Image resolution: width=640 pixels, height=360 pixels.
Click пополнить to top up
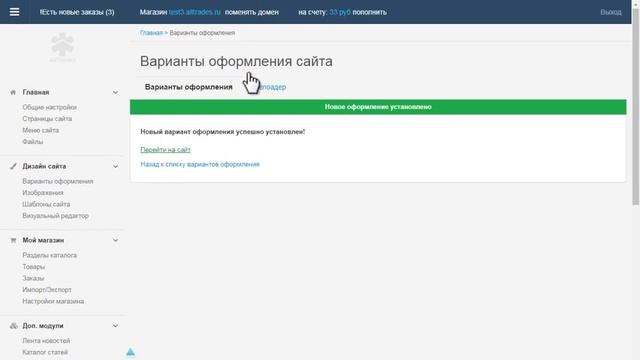(x=369, y=12)
